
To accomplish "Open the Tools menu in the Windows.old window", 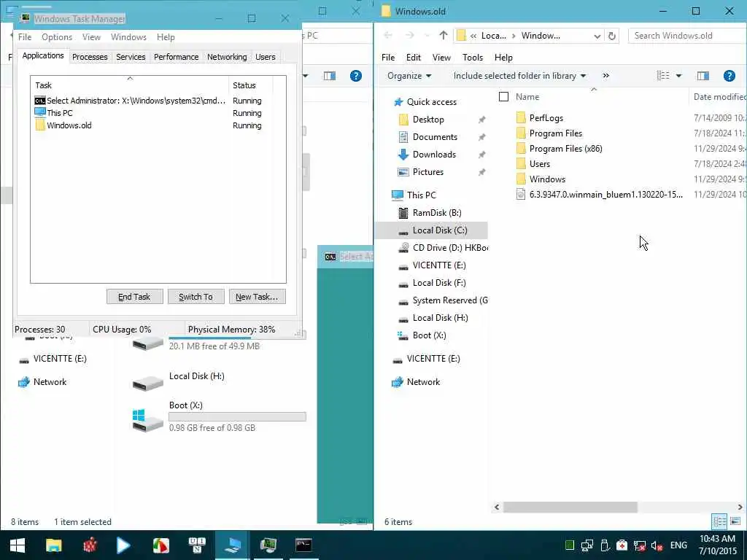I will [x=473, y=57].
